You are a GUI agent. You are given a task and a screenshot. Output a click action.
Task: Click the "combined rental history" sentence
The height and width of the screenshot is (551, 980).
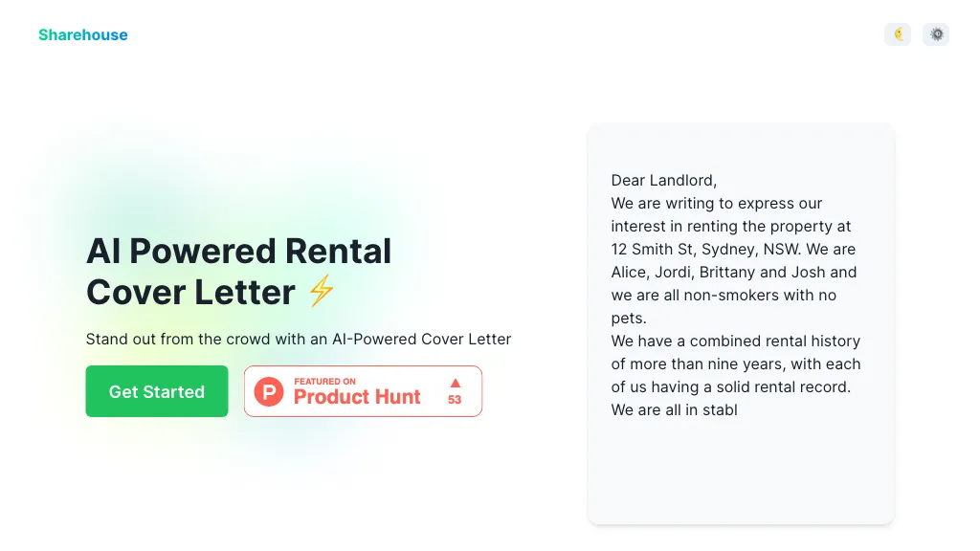(x=735, y=341)
